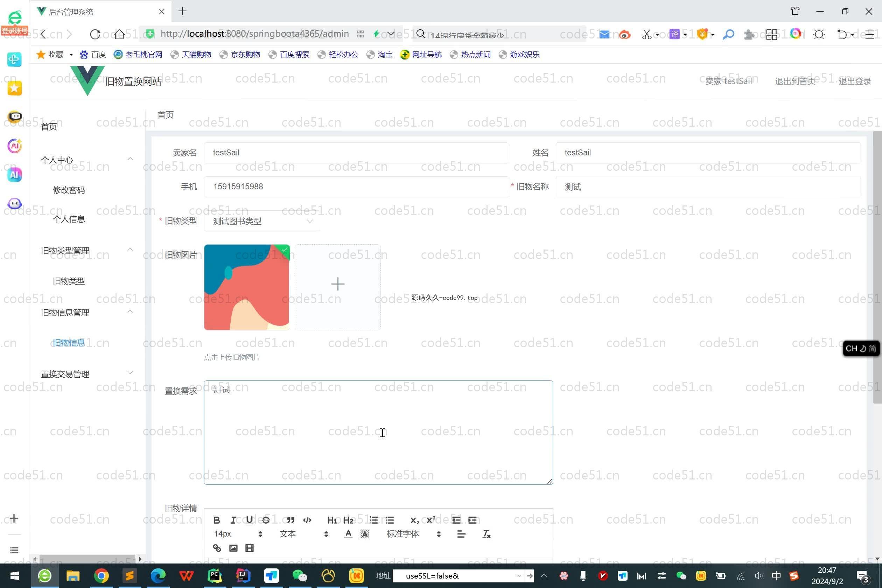Open a new browser tab
The image size is (882, 588).
(x=183, y=11)
